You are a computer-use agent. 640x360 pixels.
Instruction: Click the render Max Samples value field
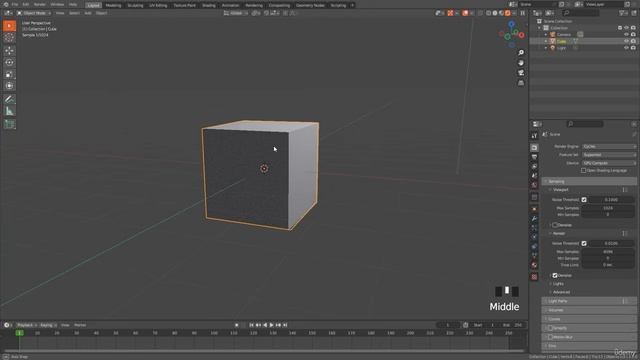pyautogui.click(x=608, y=252)
